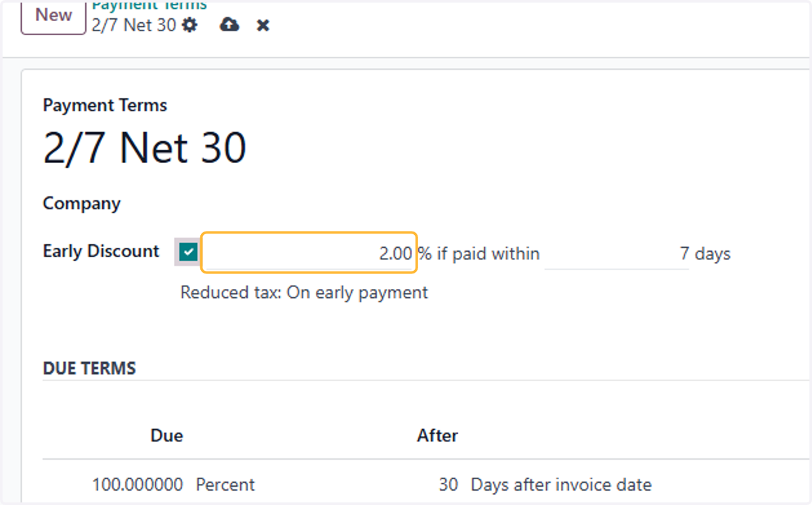The image size is (812, 505).
Task: Save record with cloud upload icon
Action: (x=230, y=26)
